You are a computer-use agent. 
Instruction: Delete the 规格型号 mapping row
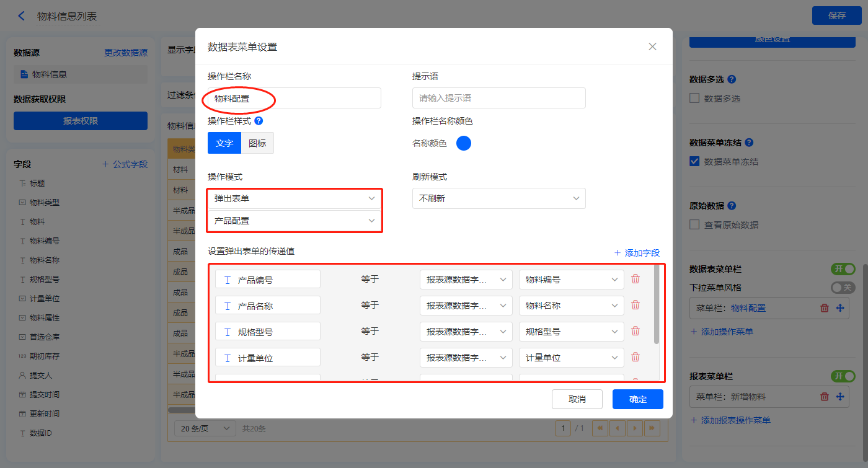pos(635,331)
